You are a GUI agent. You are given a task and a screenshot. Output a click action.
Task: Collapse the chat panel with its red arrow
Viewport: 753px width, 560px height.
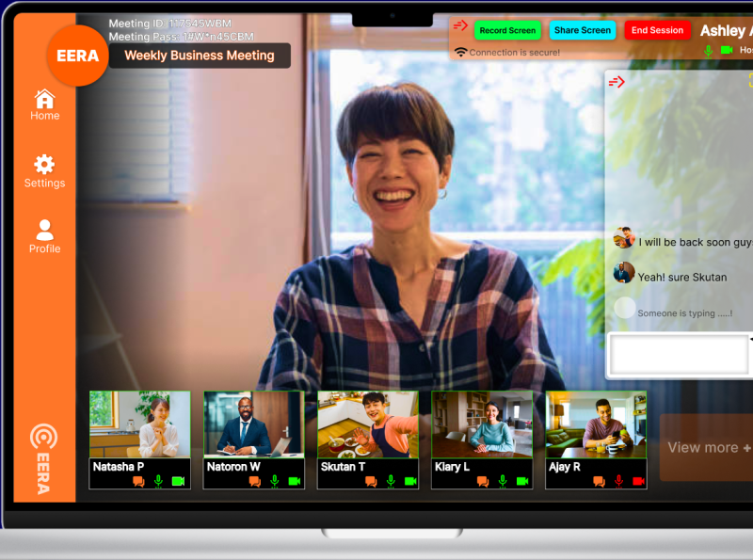617,82
